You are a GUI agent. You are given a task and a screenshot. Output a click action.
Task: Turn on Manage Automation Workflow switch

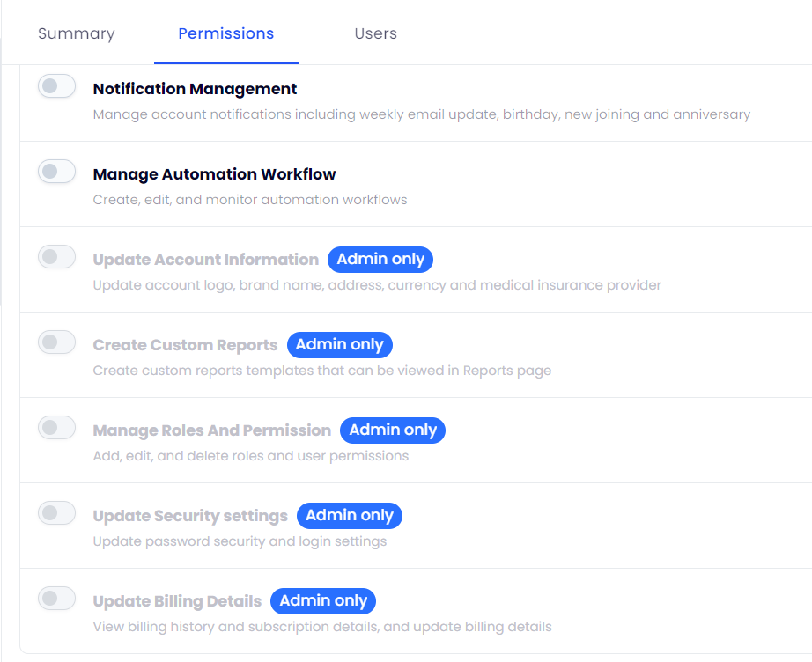[x=57, y=172]
